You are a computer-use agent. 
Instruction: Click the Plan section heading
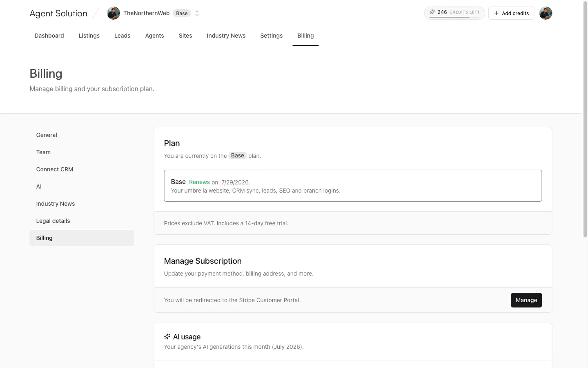coord(172,143)
